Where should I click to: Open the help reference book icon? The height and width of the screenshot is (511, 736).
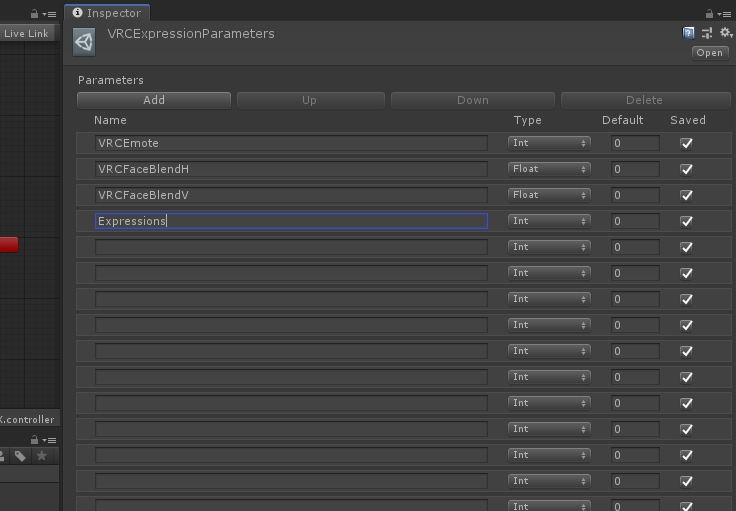688,33
